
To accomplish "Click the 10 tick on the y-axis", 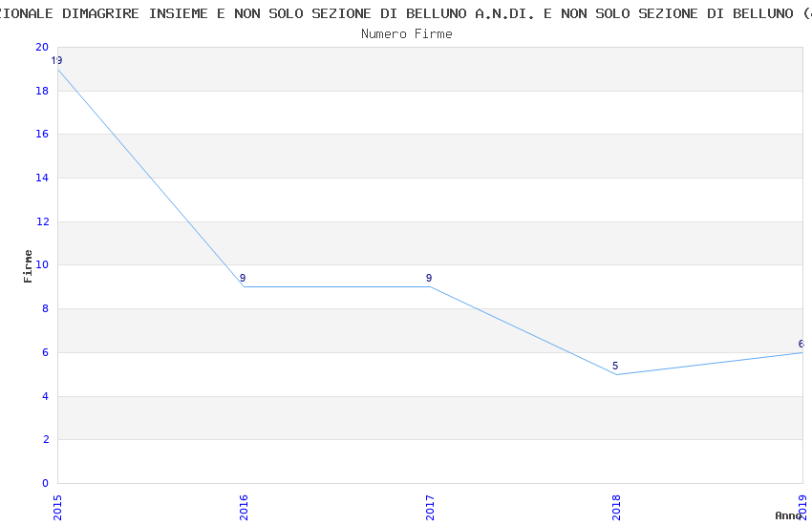I will 41,265.
